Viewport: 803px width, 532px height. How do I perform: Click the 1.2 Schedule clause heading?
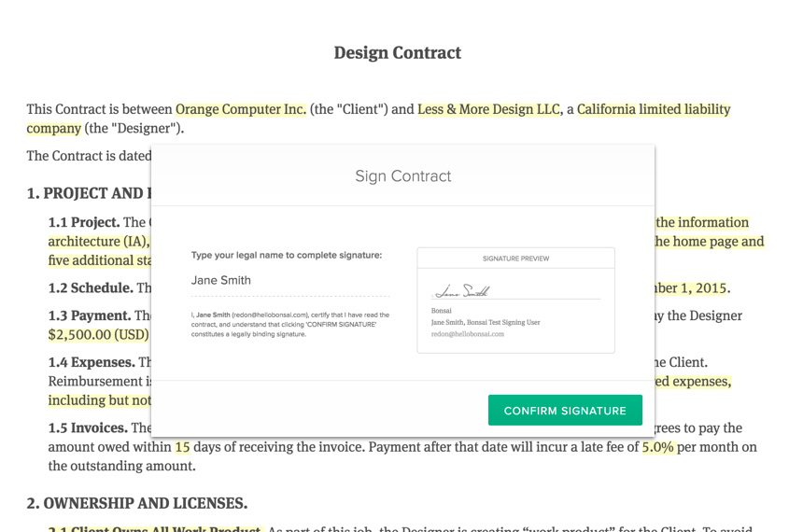click(x=91, y=287)
